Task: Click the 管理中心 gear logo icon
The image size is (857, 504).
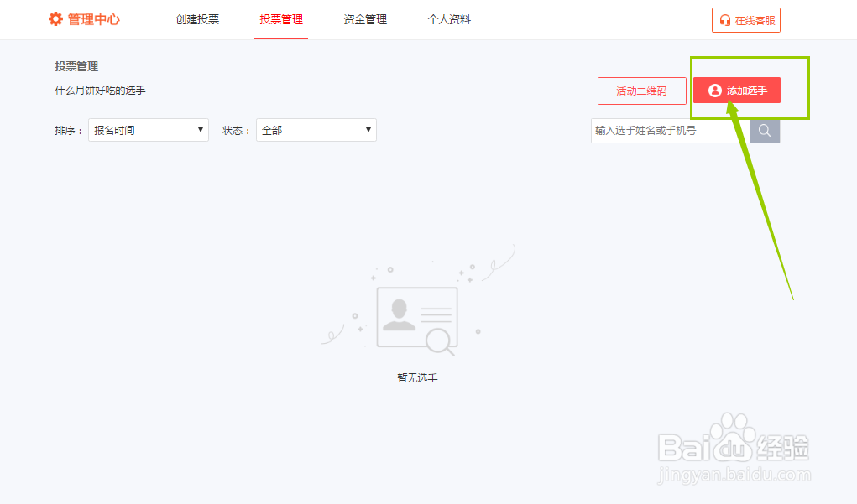Action: (x=55, y=19)
